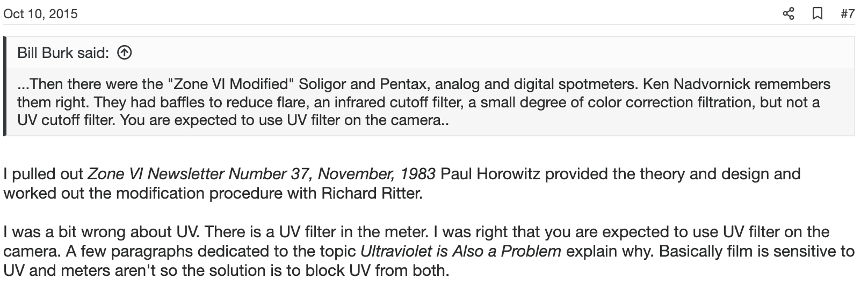Bookmark this post with the bookmark icon
Image resolution: width=868 pixels, height=292 pixels.
click(x=817, y=13)
